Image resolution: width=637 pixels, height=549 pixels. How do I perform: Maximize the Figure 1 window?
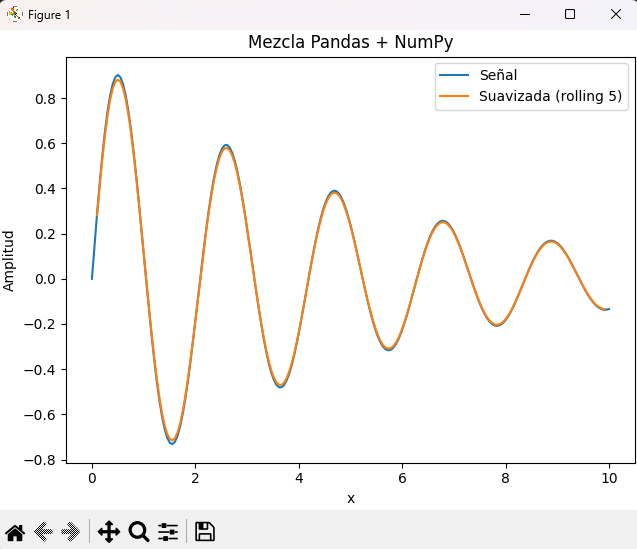point(570,15)
